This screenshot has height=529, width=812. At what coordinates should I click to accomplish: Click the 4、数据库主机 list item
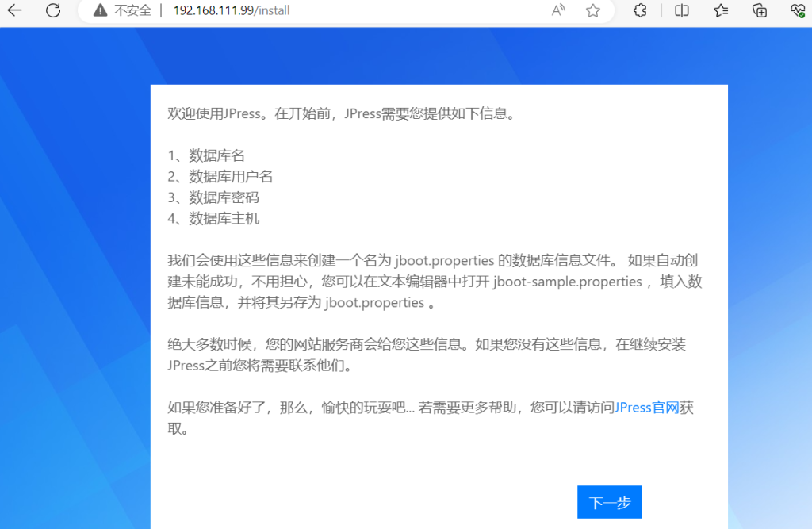click(x=213, y=218)
